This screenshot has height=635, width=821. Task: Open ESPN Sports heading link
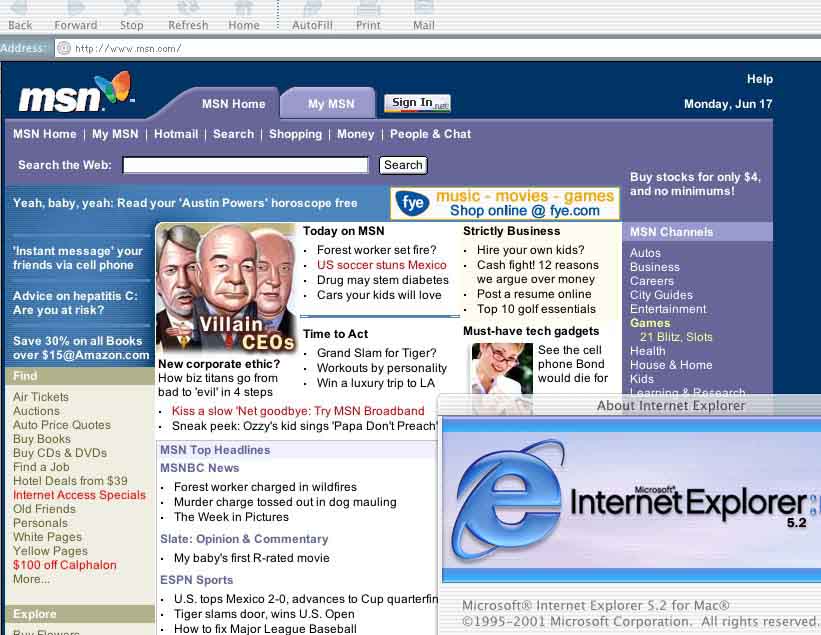pyautogui.click(x=196, y=580)
